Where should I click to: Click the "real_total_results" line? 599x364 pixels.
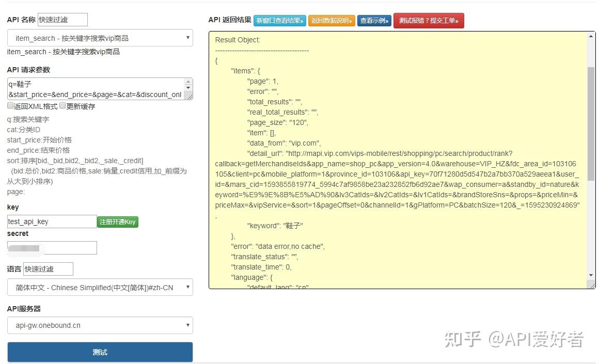click(282, 112)
